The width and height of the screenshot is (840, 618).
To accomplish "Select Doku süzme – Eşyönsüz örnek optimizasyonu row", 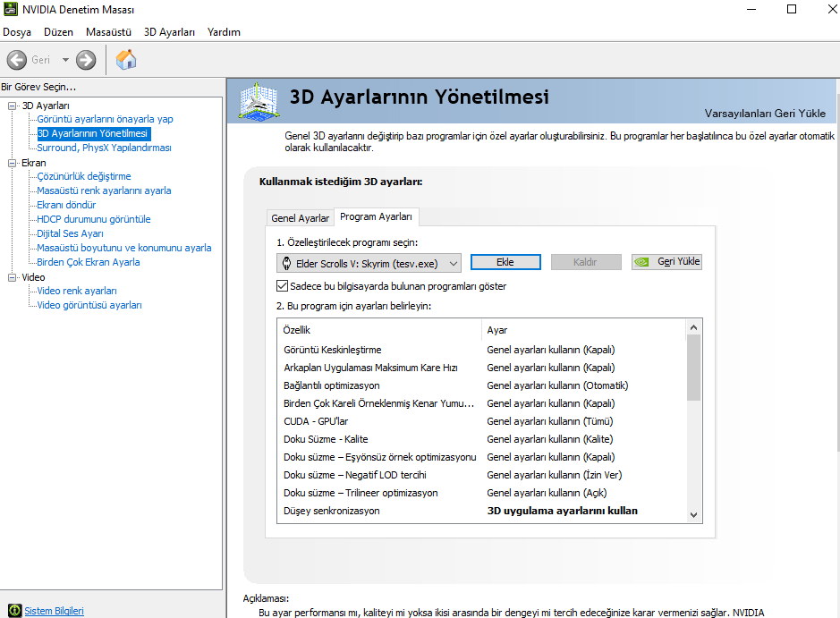I will coord(481,457).
